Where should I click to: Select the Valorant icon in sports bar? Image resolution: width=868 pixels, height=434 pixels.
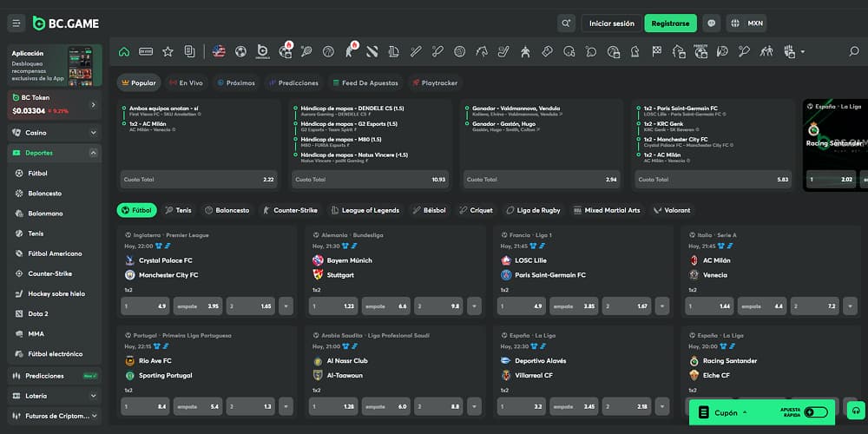tap(372, 51)
